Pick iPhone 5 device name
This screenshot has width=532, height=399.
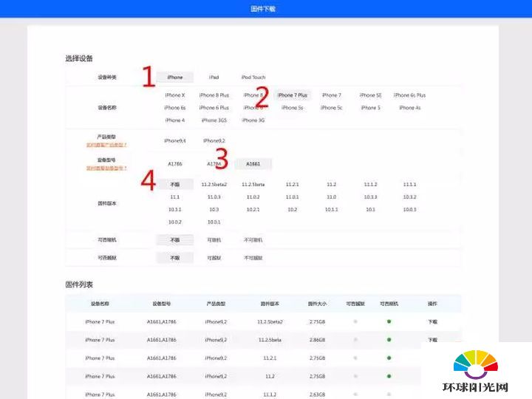[x=370, y=108]
